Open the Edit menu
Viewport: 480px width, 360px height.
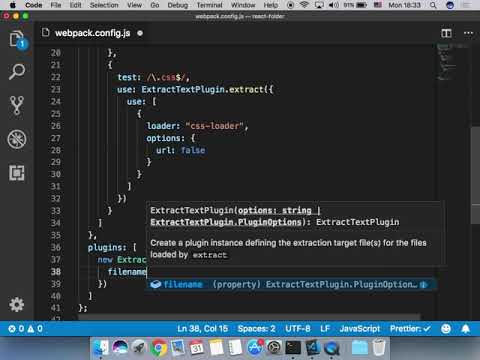(x=75, y=5)
